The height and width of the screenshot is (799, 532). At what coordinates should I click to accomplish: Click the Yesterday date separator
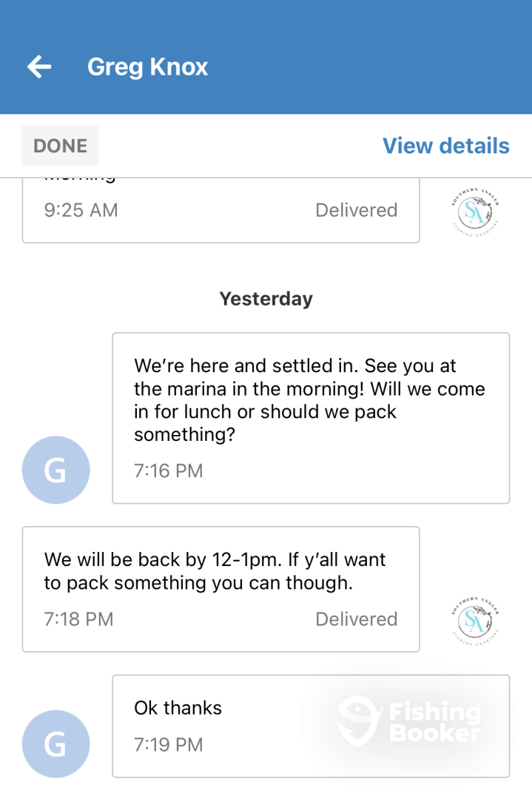click(266, 299)
